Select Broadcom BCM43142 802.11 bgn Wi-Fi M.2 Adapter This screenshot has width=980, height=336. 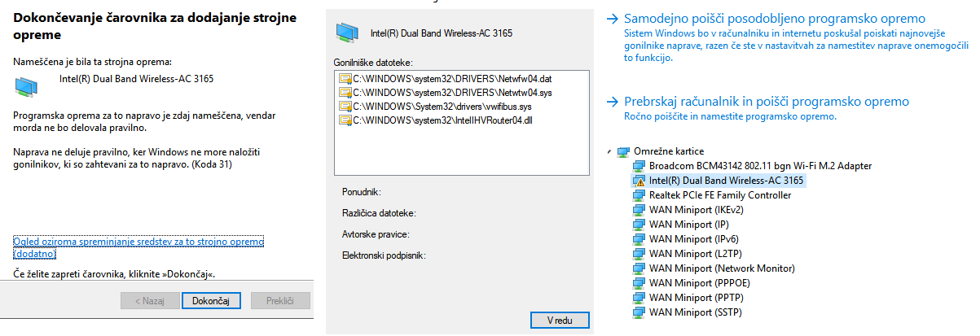[761, 166]
